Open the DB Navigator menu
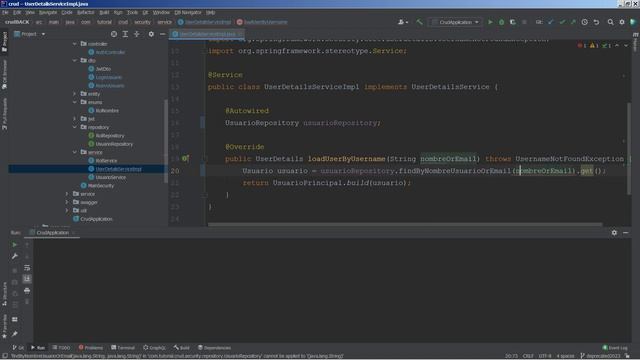The image size is (640, 360). 188,13
